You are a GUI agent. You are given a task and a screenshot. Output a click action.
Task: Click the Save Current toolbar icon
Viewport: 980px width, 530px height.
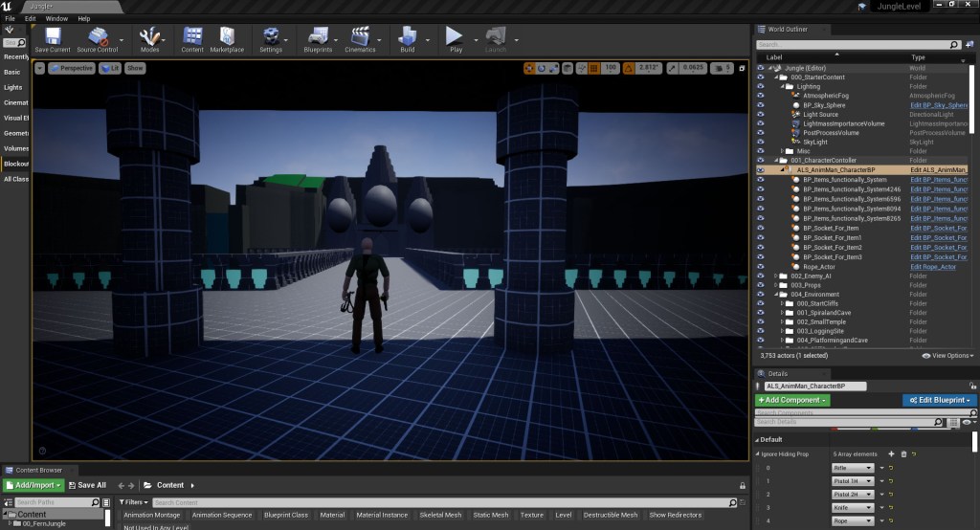click(52, 38)
